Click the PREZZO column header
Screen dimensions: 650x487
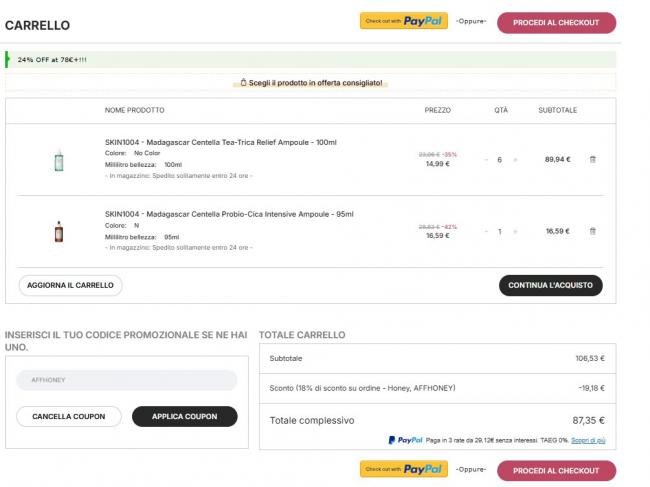[437, 110]
